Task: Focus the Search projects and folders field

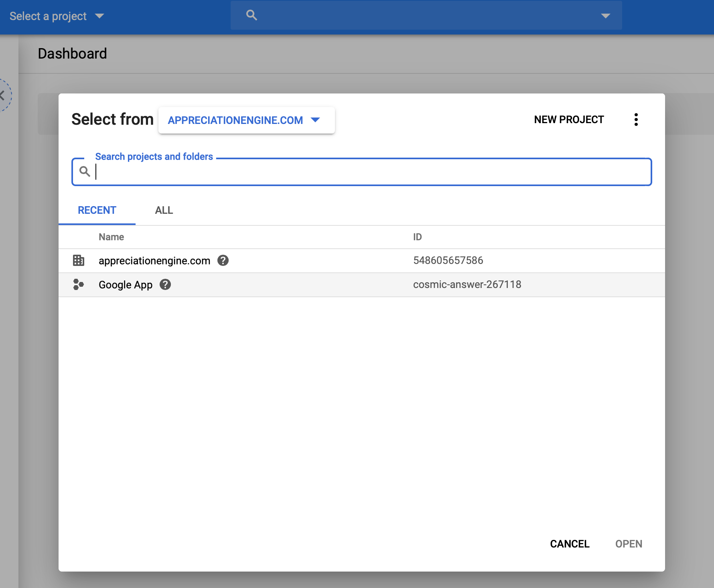Action: [361, 172]
